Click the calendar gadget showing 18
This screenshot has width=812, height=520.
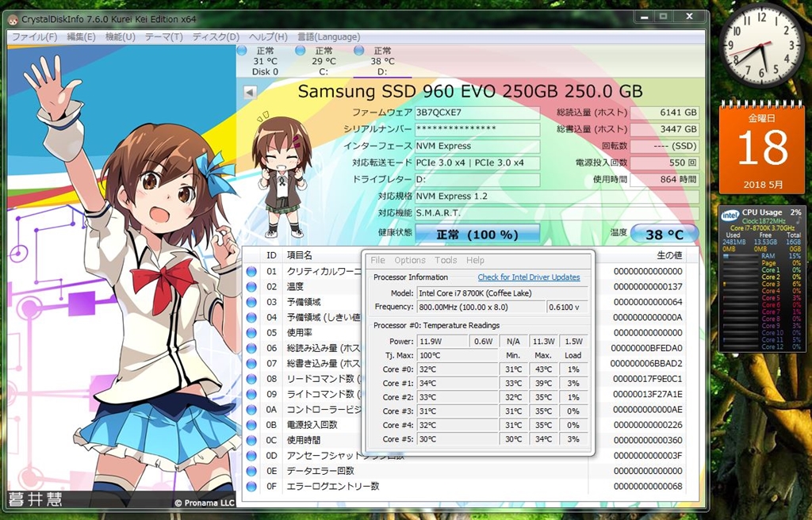click(764, 147)
